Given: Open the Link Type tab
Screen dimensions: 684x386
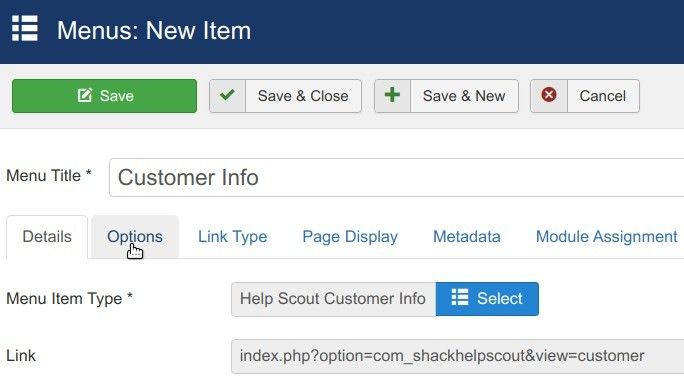Looking at the screenshot, I should 233,237.
